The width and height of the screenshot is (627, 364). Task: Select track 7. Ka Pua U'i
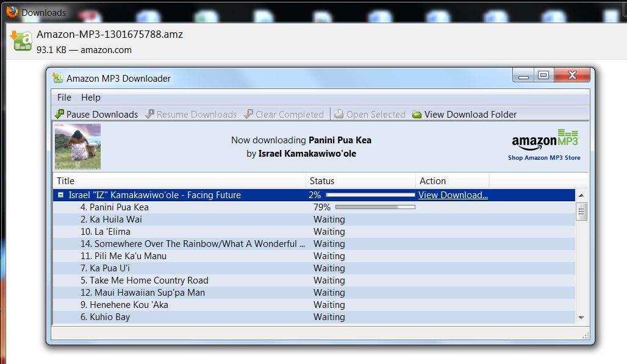tap(314, 268)
